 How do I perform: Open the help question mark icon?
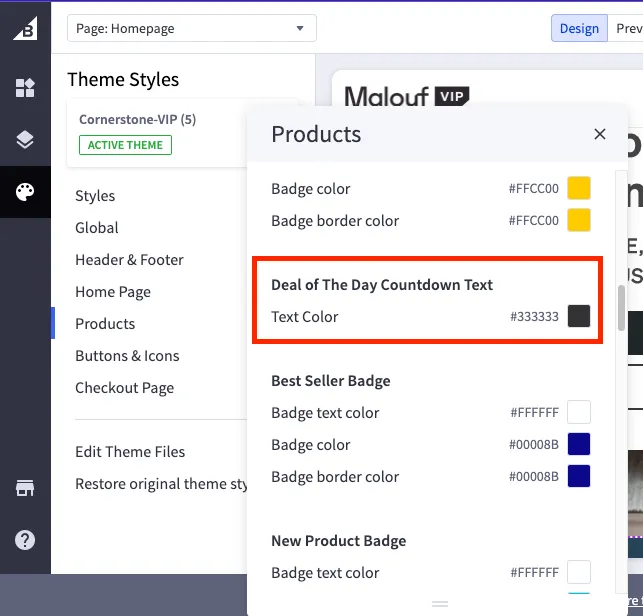coord(25,540)
